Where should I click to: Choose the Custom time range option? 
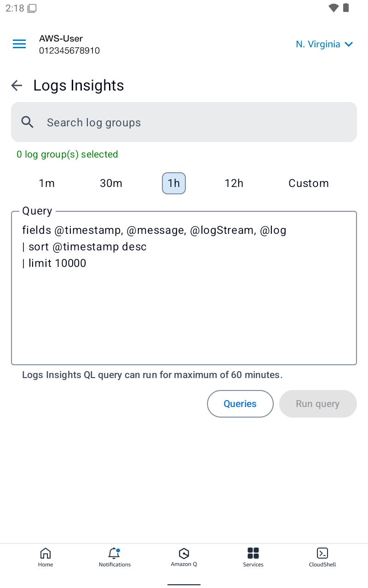click(309, 183)
